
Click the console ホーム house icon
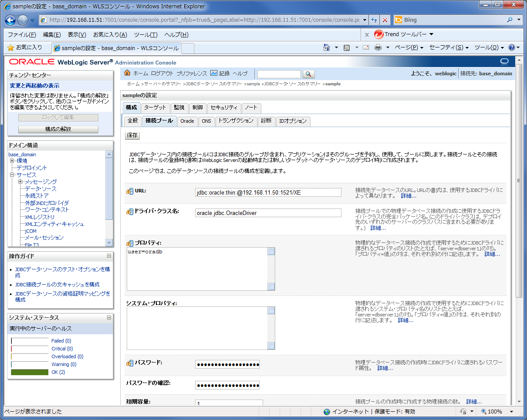tap(128, 73)
